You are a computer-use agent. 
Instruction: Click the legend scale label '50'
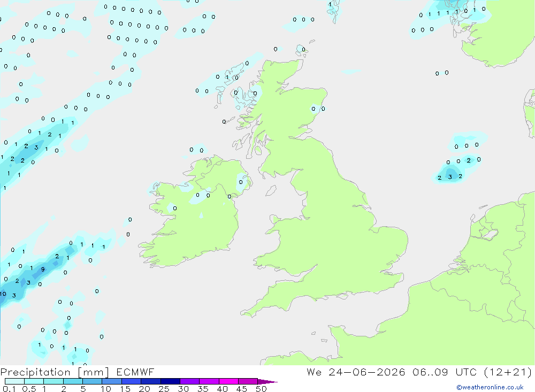[261, 389]
